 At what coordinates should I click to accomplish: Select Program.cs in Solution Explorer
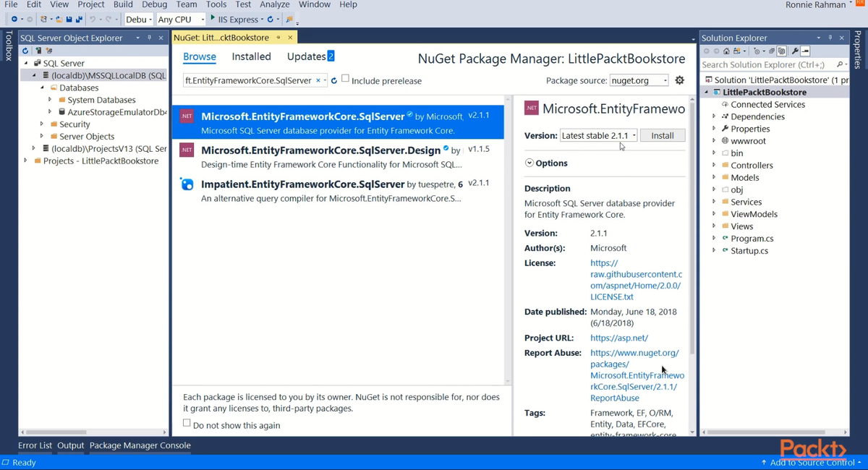pos(752,238)
